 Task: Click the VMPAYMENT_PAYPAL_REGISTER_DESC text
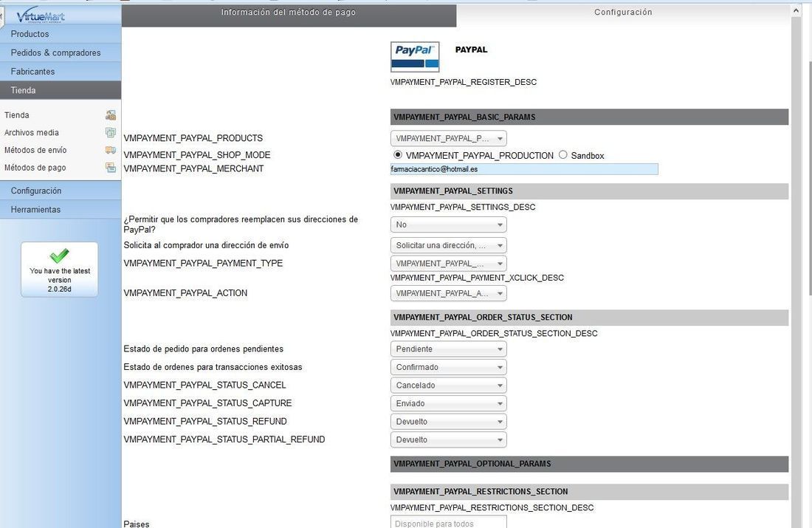pos(464,82)
